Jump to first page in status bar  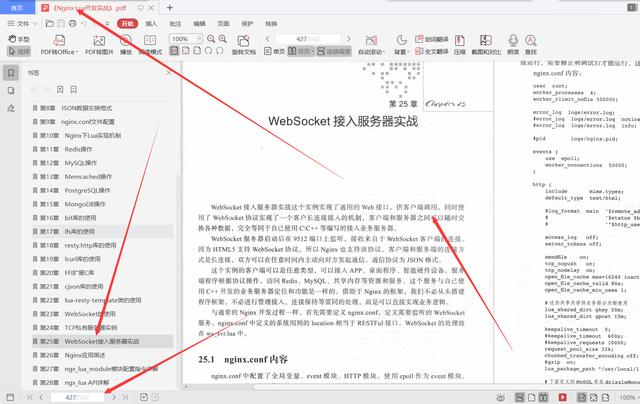tap(29, 397)
